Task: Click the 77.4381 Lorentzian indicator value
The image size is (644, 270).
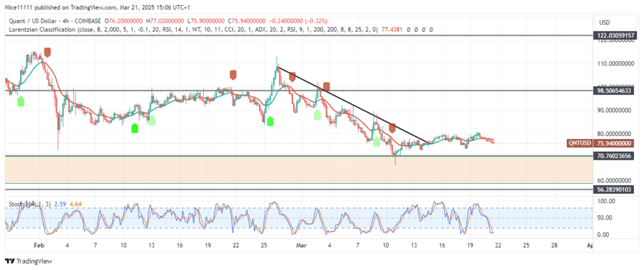Action: [392, 30]
